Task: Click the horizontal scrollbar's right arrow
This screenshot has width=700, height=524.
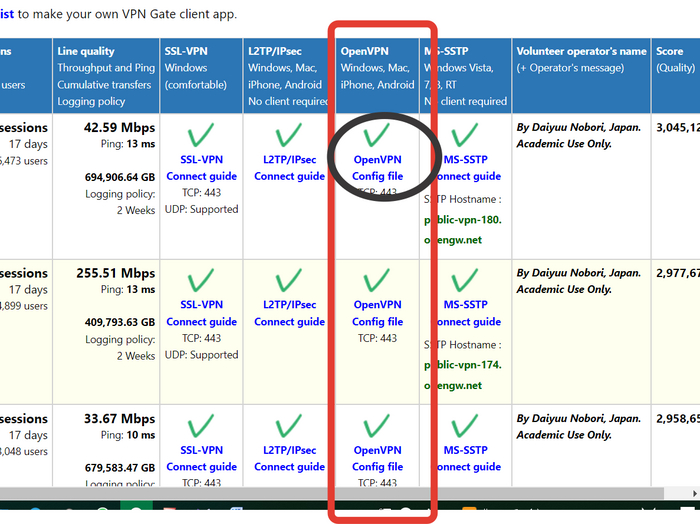Action: pyautogui.click(x=694, y=493)
